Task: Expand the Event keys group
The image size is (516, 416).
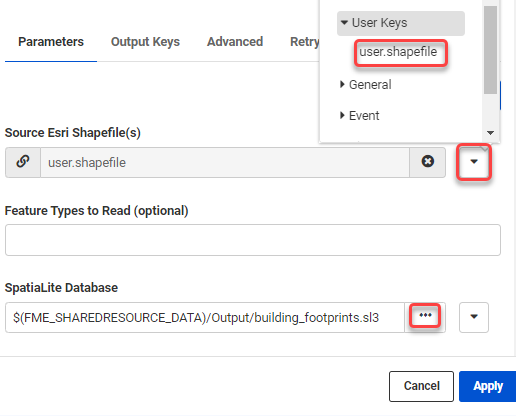Action: (x=360, y=116)
